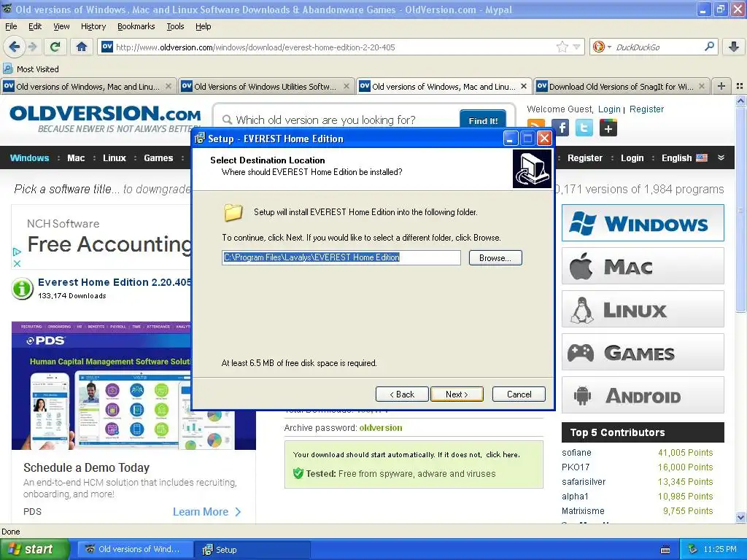Open the Twitter icon
This screenshot has height=560, width=747.
[x=584, y=128]
